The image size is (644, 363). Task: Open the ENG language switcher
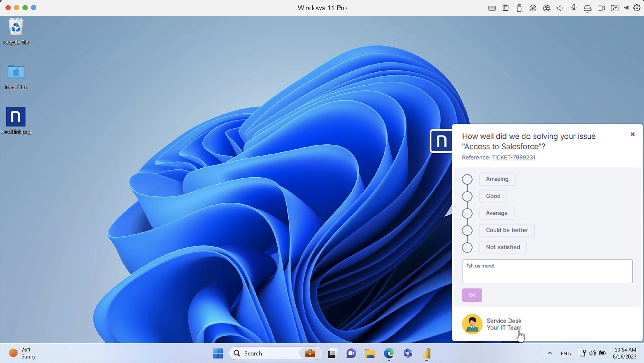(x=565, y=353)
